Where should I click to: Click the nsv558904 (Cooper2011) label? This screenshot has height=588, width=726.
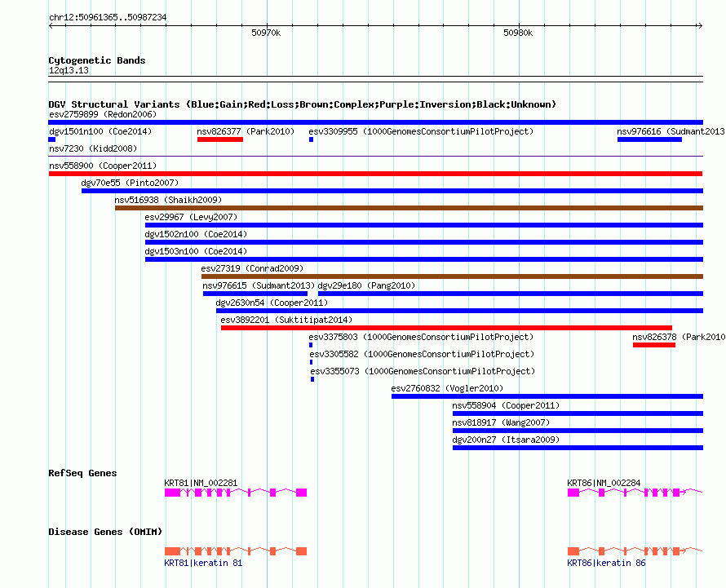[x=506, y=405]
